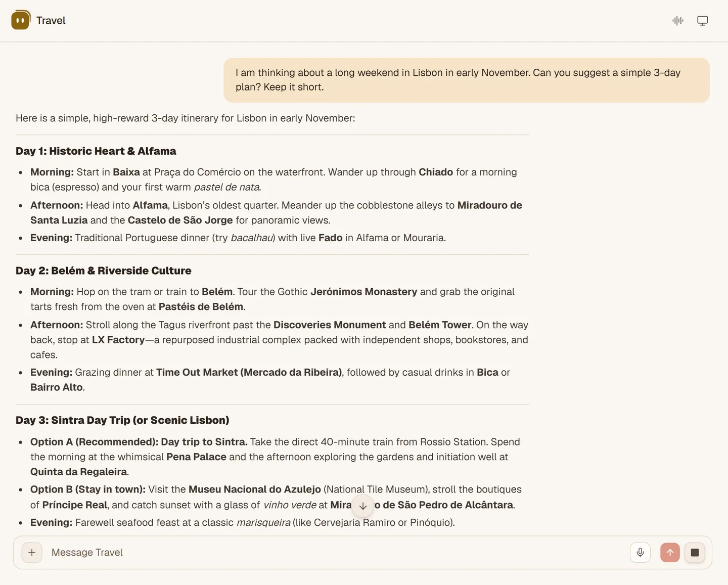Viewport: 728px width, 585px height.
Task: Click the Museu Nacional do Azulejo text
Action: 255,489
